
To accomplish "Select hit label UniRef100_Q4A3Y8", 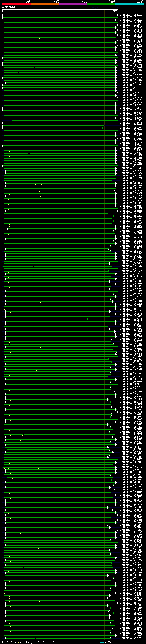I will point(131,130).
